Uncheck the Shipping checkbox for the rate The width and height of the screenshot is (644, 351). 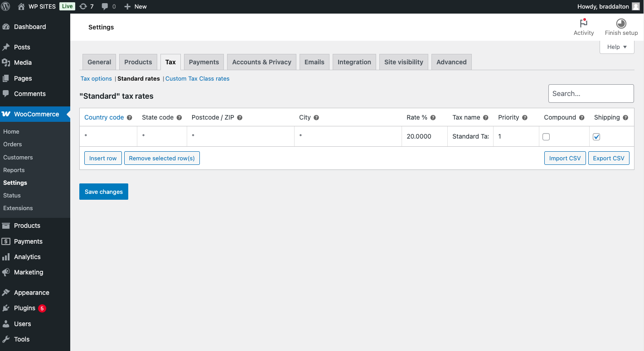596,137
